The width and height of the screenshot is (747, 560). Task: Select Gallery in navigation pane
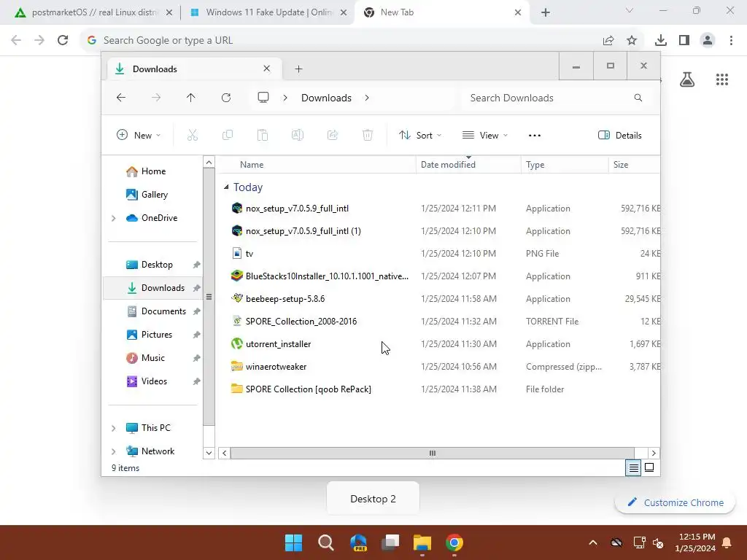pyautogui.click(x=152, y=195)
